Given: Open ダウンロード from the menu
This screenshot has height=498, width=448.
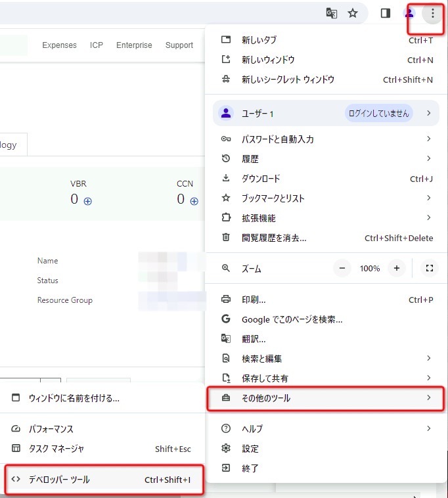Looking at the screenshot, I should [x=326, y=179].
